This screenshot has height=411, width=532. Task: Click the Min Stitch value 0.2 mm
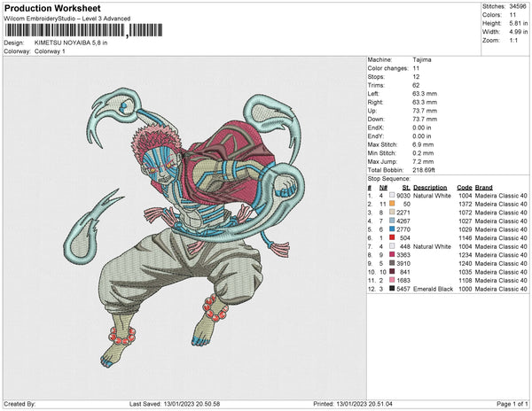coord(423,153)
